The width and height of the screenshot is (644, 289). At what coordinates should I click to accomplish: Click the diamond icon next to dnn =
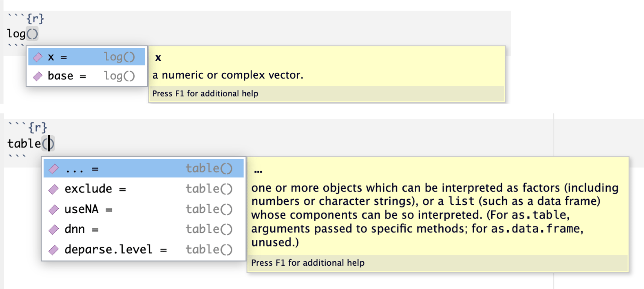click(x=54, y=229)
